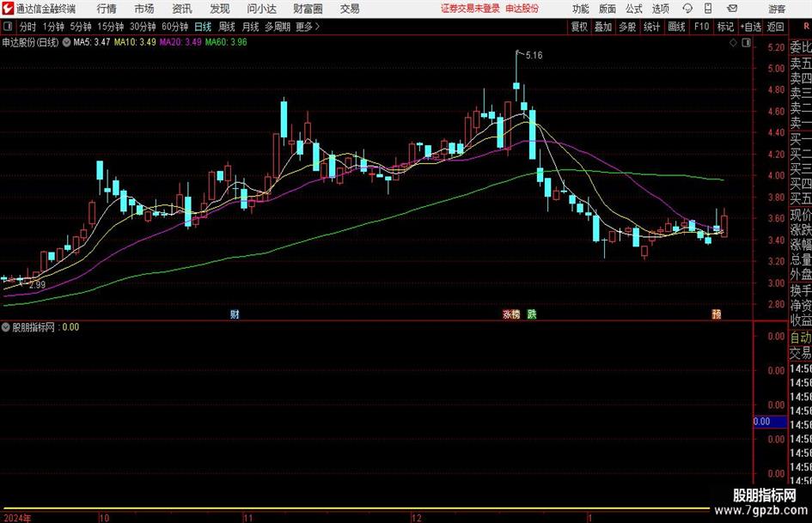Switch to the 月线 monthly tab
The width and height of the screenshot is (812, 523).
250,27
